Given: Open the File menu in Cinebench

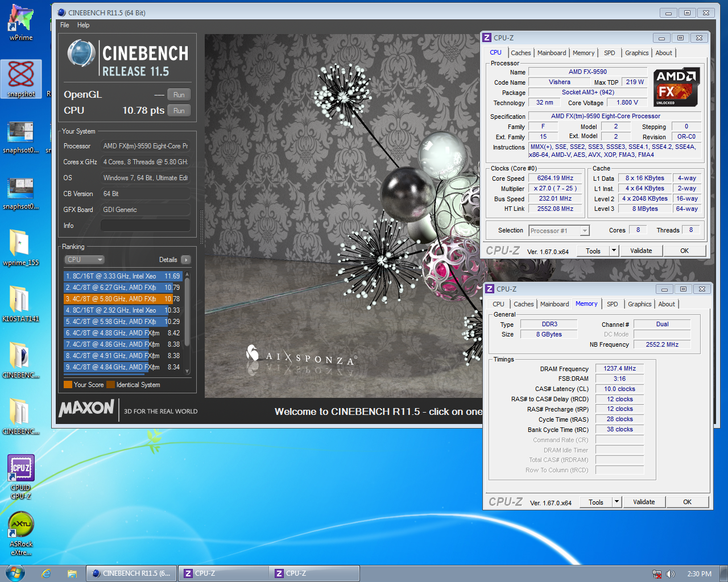Looking at the screenshot, I should 65,25.
